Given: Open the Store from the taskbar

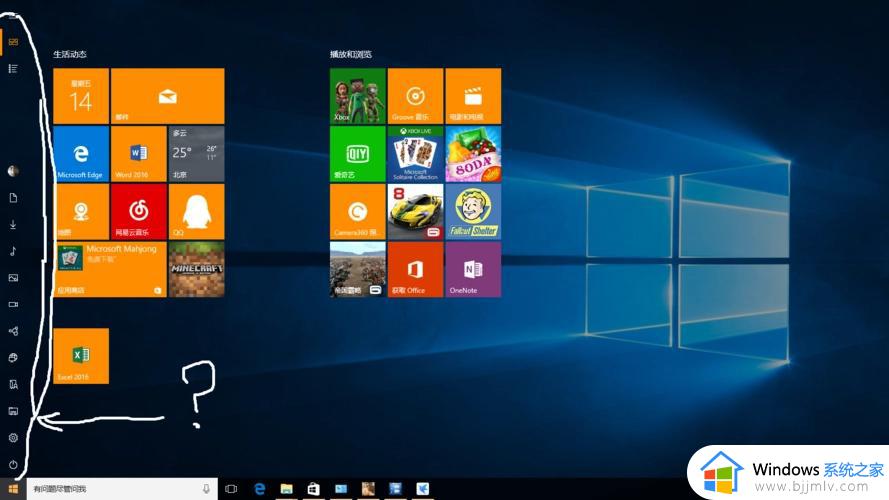Looking at the screenshot, I should click(x=314, y=489).
